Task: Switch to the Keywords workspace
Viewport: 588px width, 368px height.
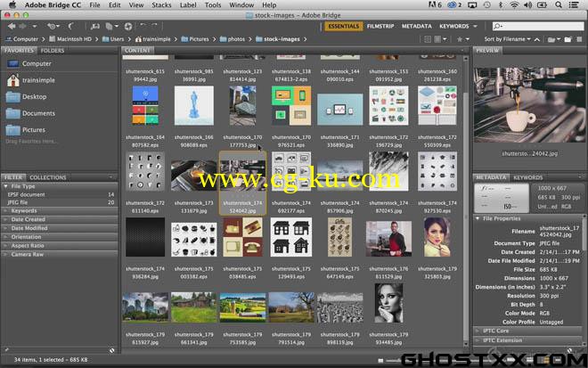Action: tap(454, 26)
